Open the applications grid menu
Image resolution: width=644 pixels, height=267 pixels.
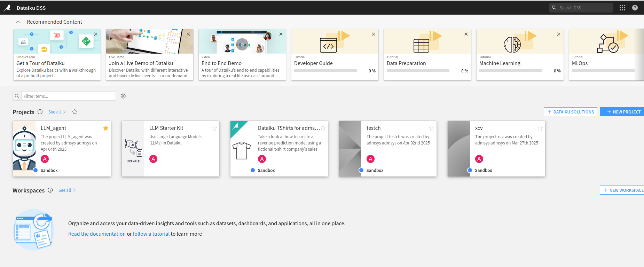622,8
